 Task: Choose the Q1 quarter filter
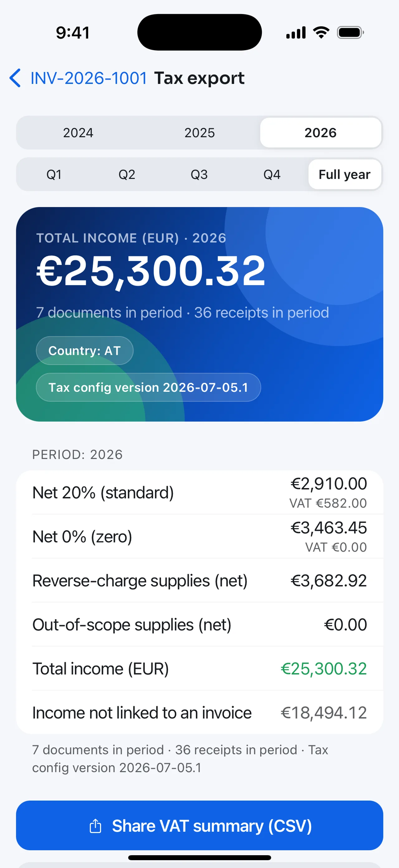tap(54, 175)
